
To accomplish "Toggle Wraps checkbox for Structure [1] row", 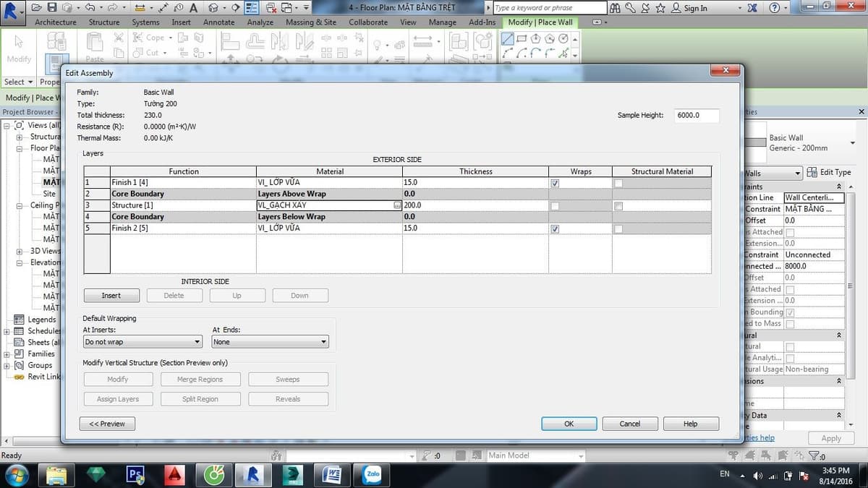I will (x=555, y=206).
